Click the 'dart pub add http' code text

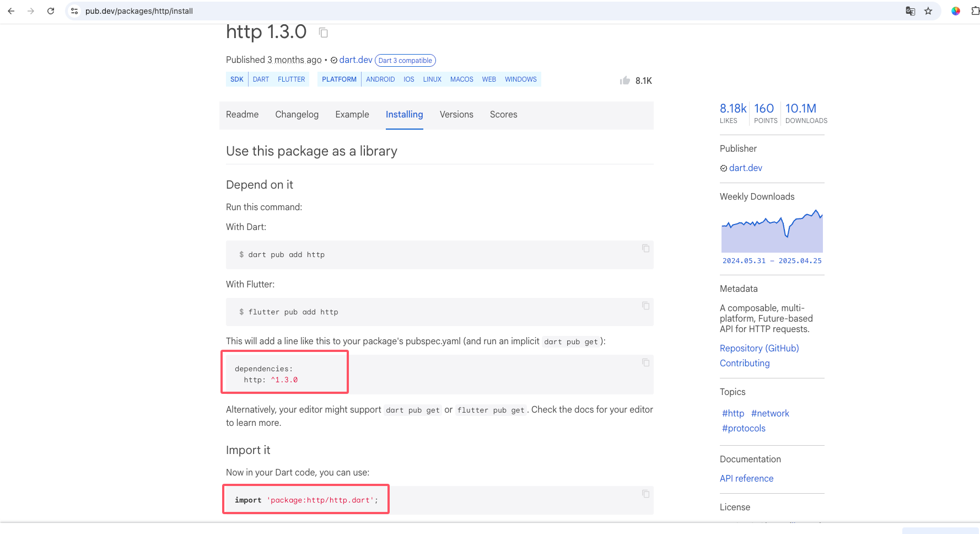[x=286, y=254]
